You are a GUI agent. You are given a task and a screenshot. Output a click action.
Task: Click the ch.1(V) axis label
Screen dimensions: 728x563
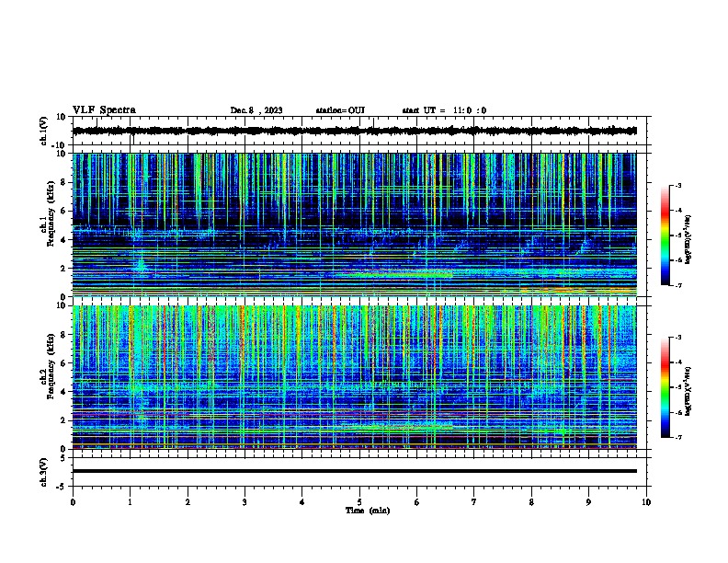[x=44, y=131]
